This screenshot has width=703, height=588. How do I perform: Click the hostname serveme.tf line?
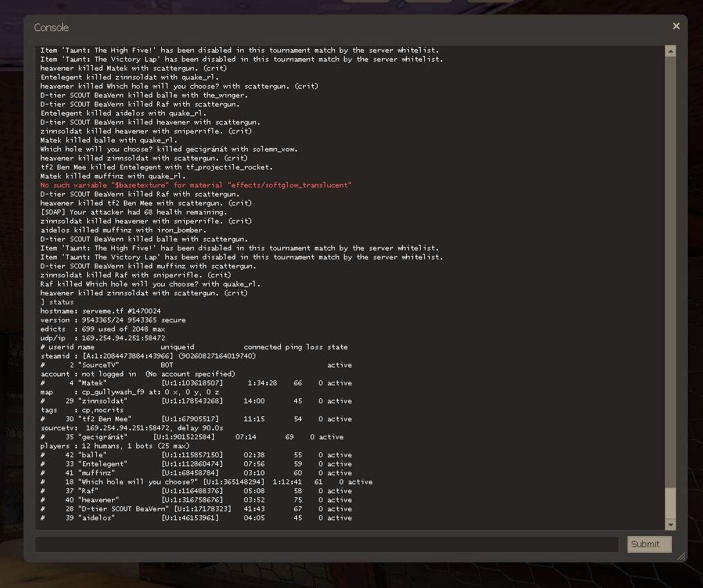(100, 311)
